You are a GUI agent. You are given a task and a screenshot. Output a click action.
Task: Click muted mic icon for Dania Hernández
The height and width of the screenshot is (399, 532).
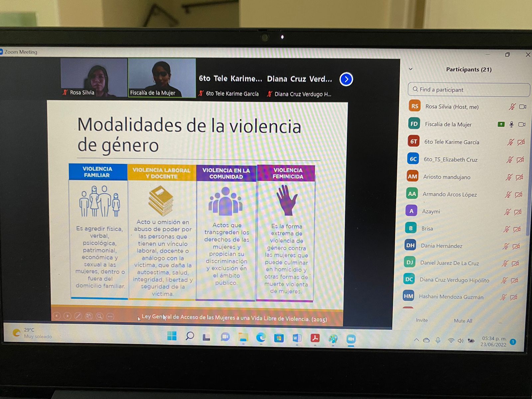[x=505, y=246]
